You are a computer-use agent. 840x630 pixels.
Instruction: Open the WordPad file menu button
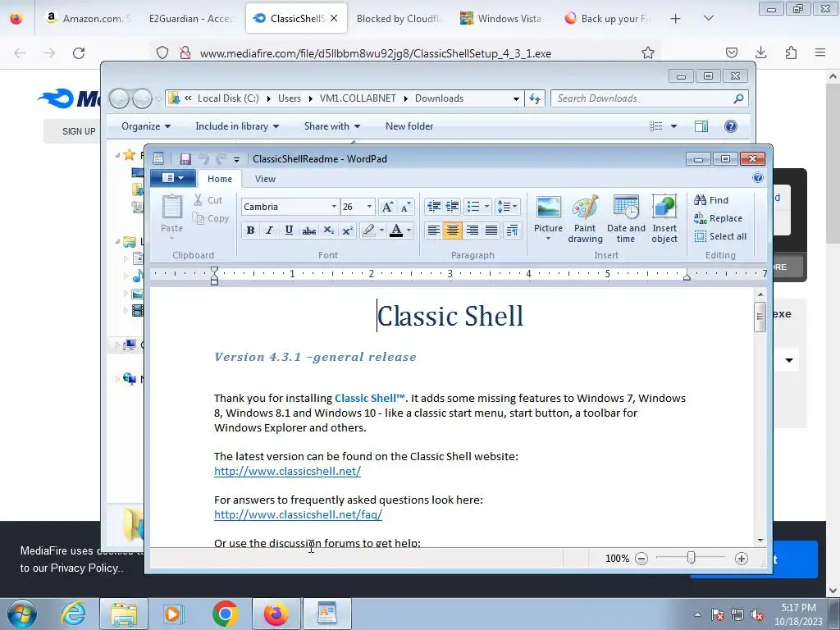pyautogui.click(x=172, y=178)
